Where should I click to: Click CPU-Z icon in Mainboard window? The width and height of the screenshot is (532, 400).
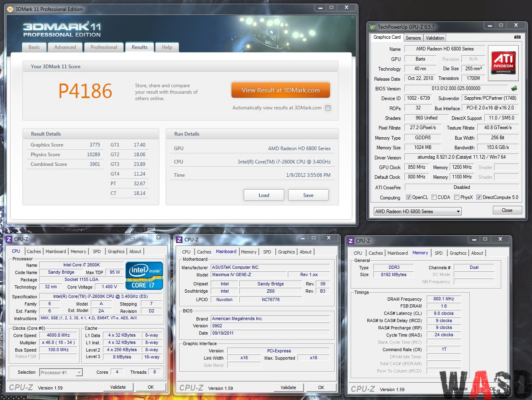click(x=179, y=239)
